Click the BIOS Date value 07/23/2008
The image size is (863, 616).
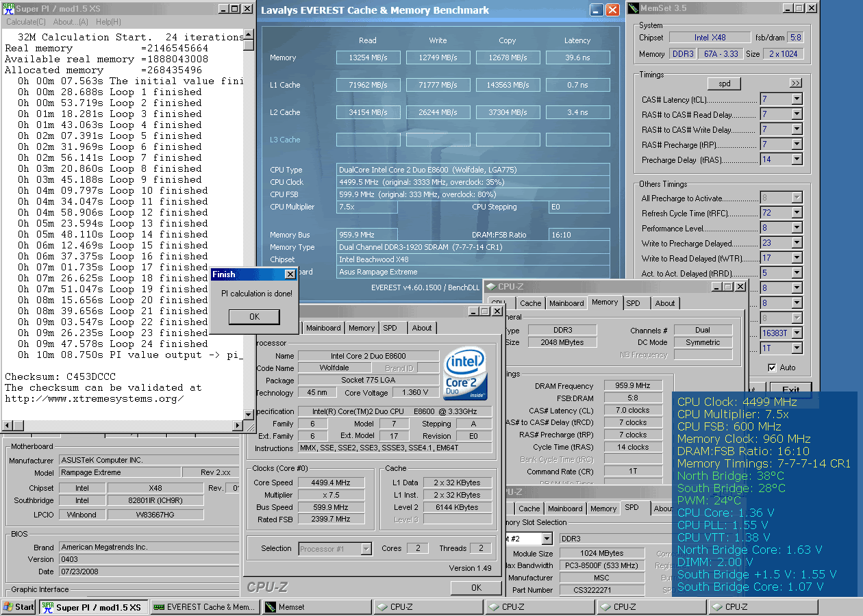tap(148, 572)
